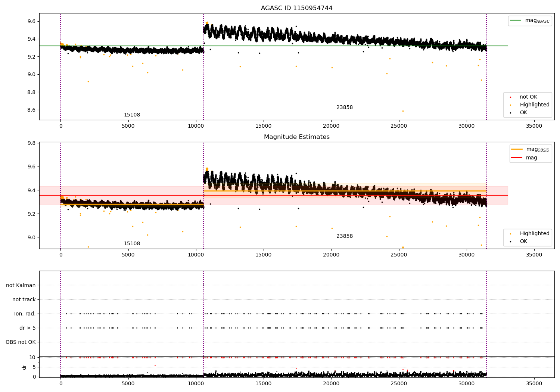
Task: Click the 35000 x-tick under the top plot
Action: click(534, 126)
